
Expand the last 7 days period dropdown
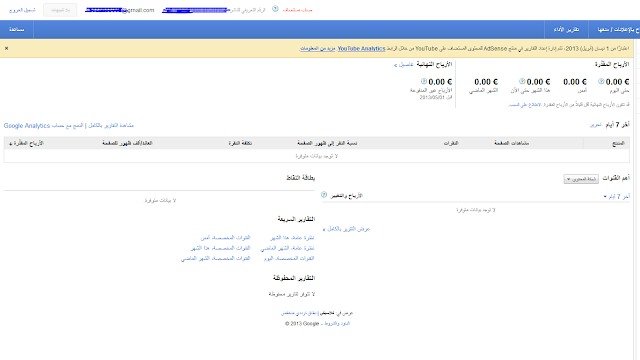(x=617, y=196)
